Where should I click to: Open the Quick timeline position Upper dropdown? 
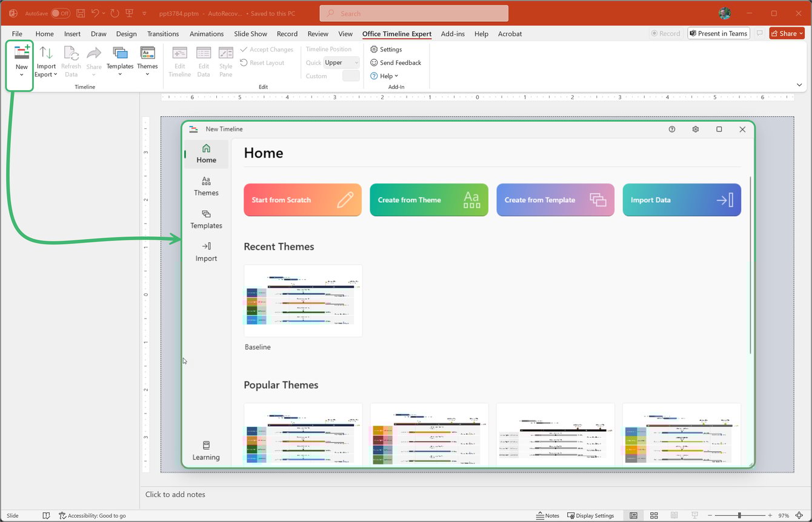[x=341, y=62]
